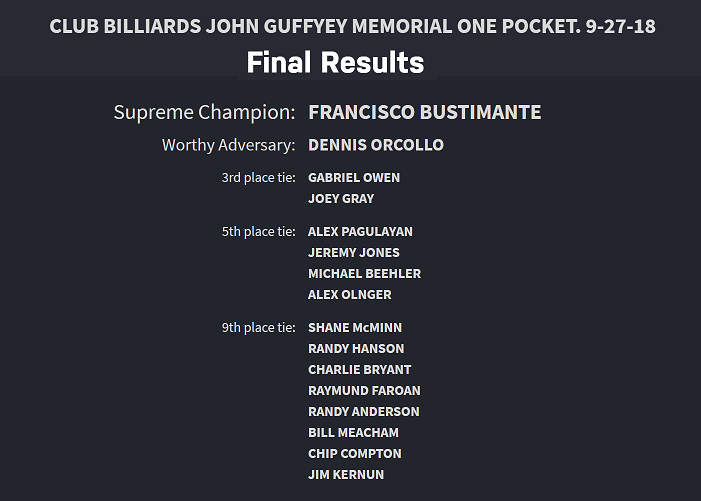The height and width of the screenshot is (501, 701).
Task: Choose Alex Olnger in 5th place tie
Action: 349,295
